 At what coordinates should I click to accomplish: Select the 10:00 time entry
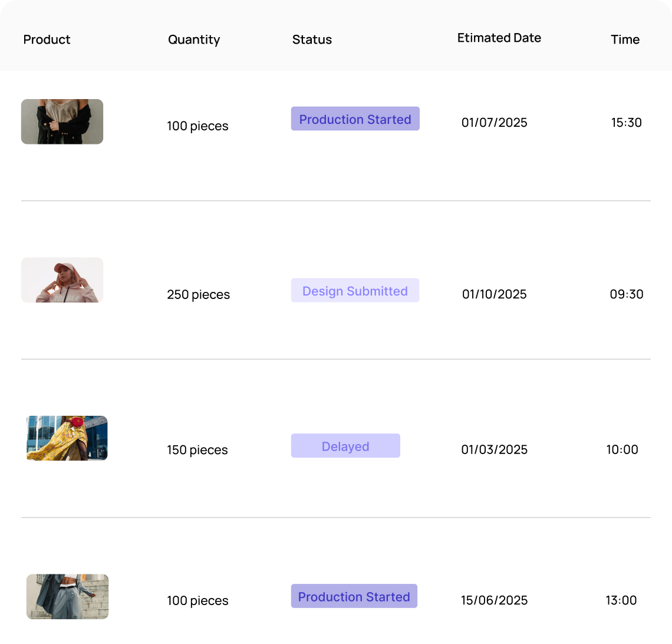coord(622,449)
